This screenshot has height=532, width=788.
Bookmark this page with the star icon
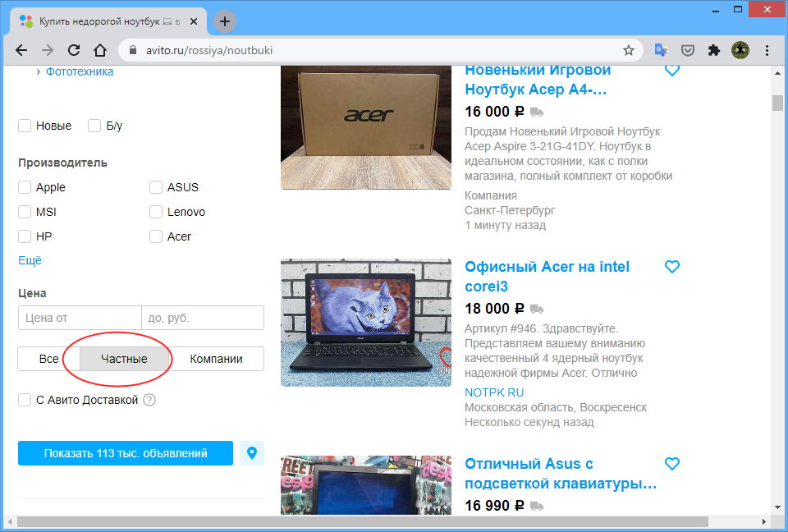[x=629, y=50]
